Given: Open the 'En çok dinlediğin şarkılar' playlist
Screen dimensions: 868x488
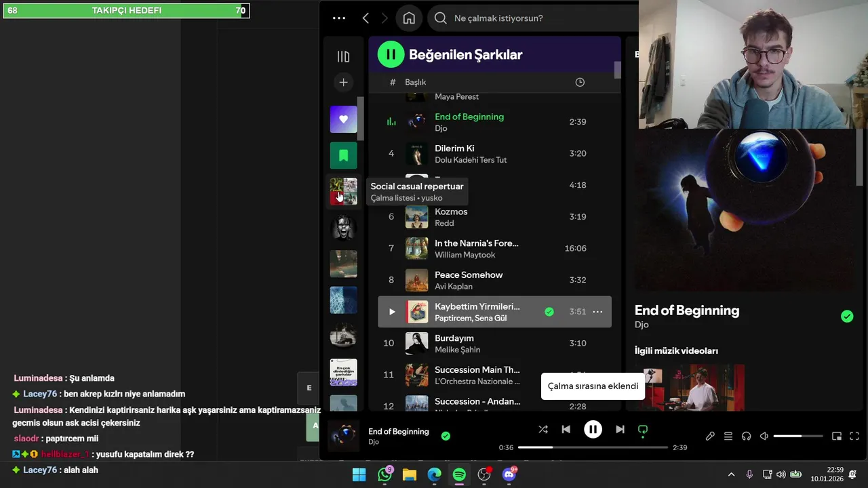Looking at the screenshot, I should [x=344, y=372].
